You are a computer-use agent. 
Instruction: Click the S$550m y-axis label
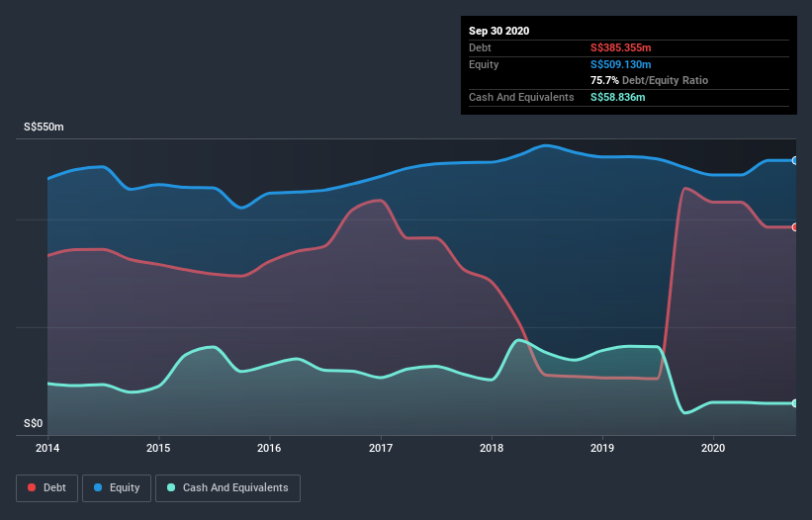pos(44,127)
